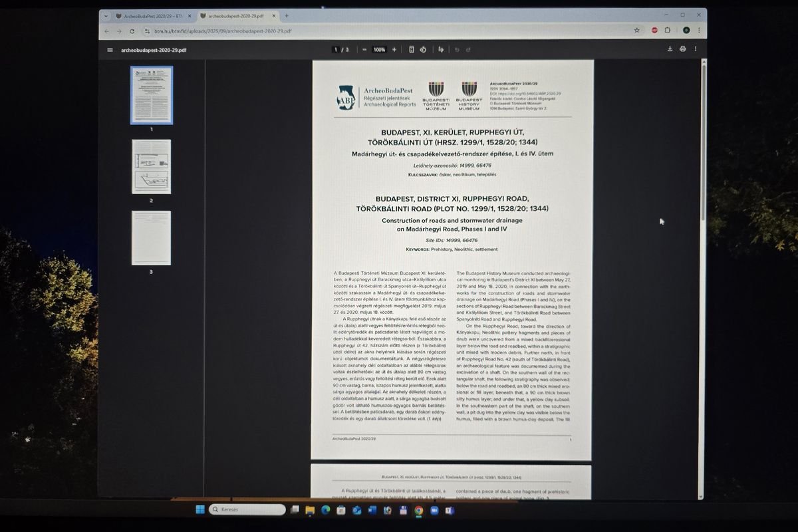Viewport: 798px width, 532px height.
Task: Expand the tab search dropdown arrow
Action: tap(106, 15)
